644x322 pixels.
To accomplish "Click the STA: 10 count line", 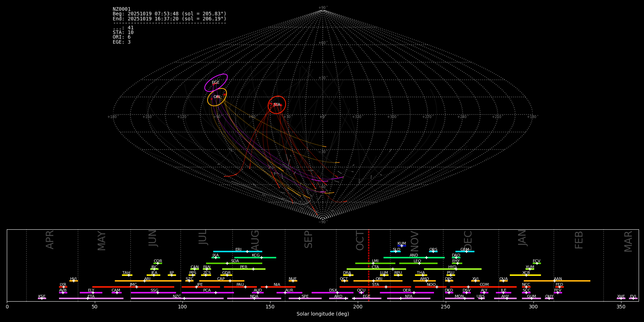I will (123, 33).
